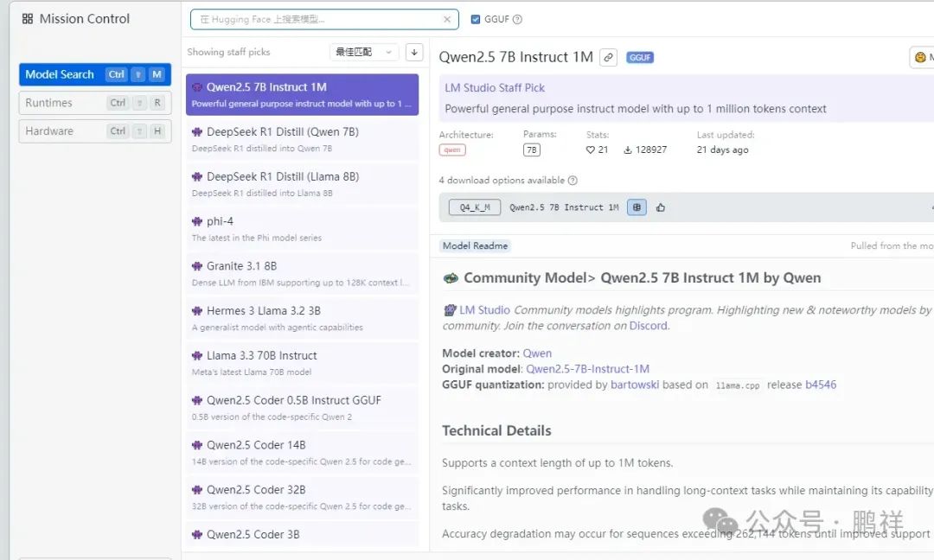
Task: Focus the Hugging Face model search field
Action: (x=324, y=19)
